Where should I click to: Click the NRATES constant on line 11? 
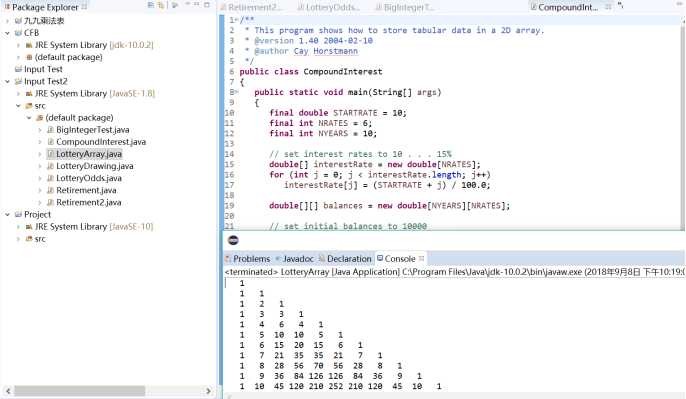point(333,123)
